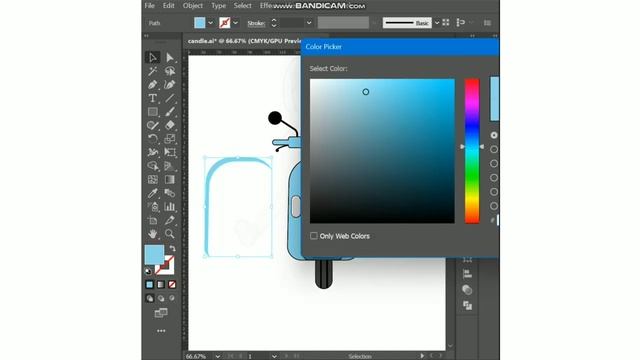Select the Zoom magnifier tool
The width and height of the screenshot is (640, 360).
tap(170, 234)
